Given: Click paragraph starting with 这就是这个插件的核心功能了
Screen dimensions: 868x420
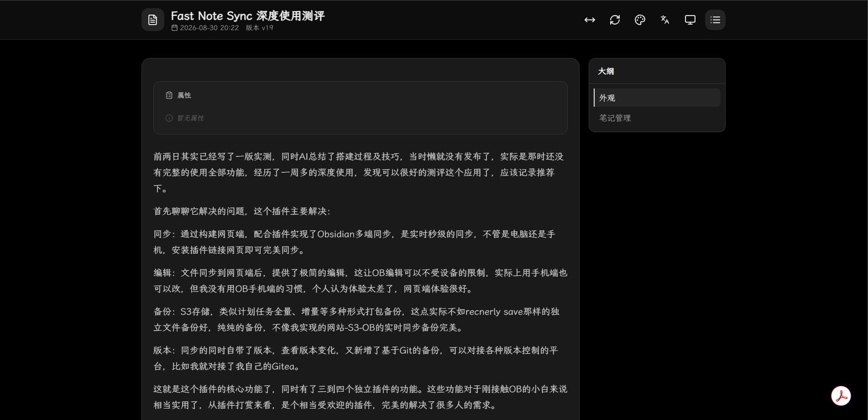Looking at the screenshot, I should [361, 397].
